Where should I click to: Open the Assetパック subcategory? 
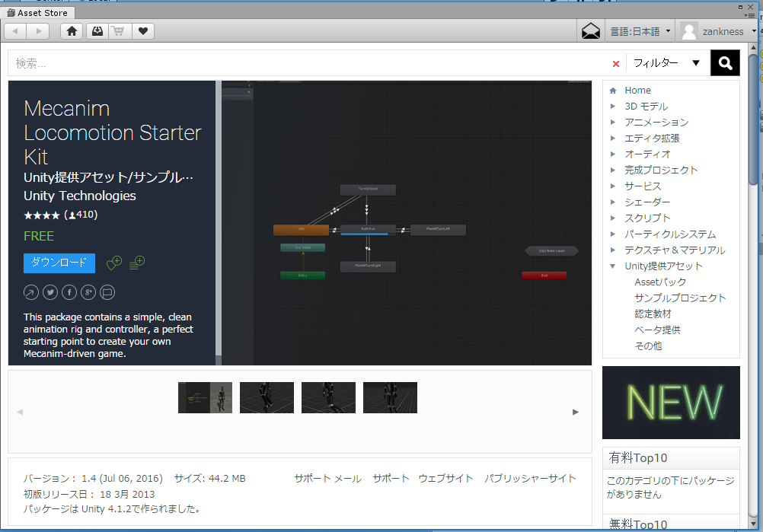[660, 282]
